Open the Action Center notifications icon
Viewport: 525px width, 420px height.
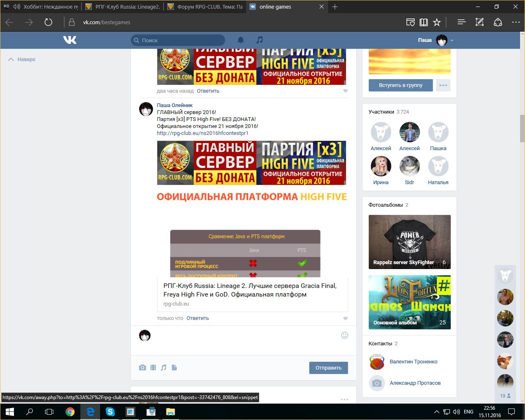click(511, 411)
